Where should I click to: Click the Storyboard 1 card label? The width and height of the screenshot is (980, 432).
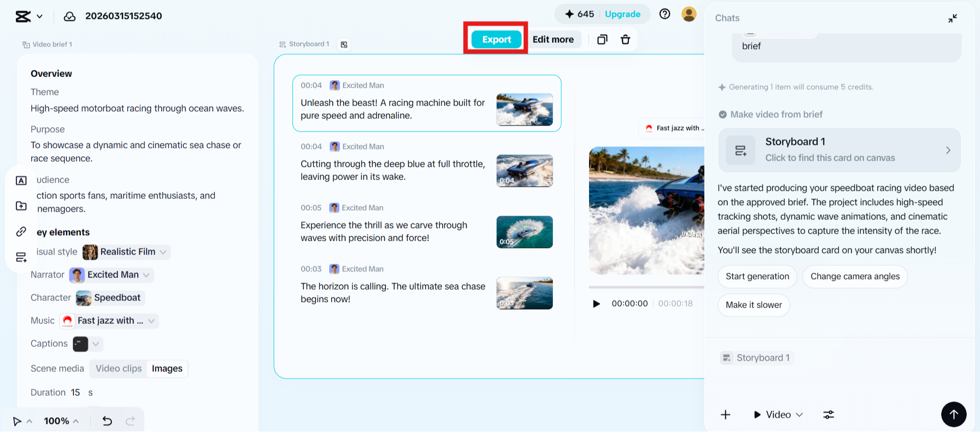[304, 44]
